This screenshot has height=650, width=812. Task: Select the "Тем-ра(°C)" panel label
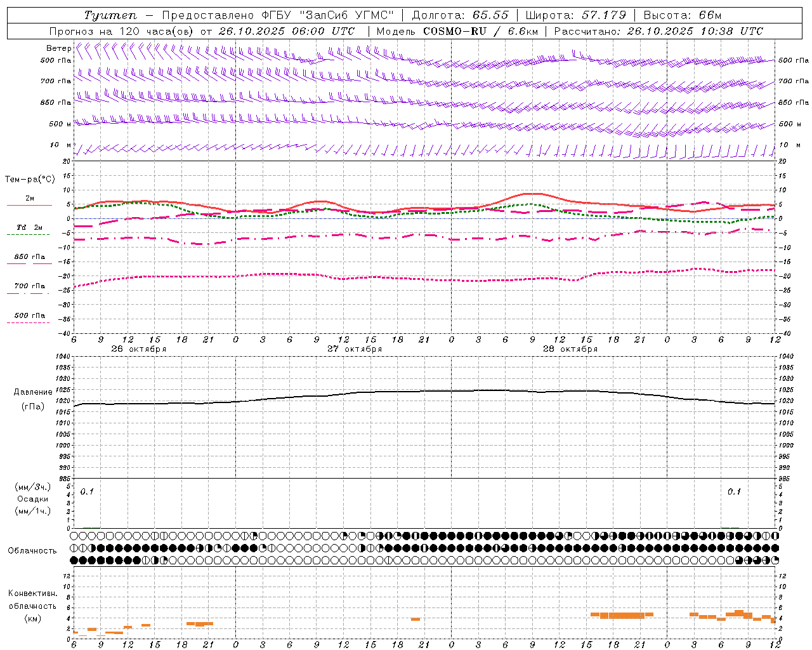tap(30, 180)
